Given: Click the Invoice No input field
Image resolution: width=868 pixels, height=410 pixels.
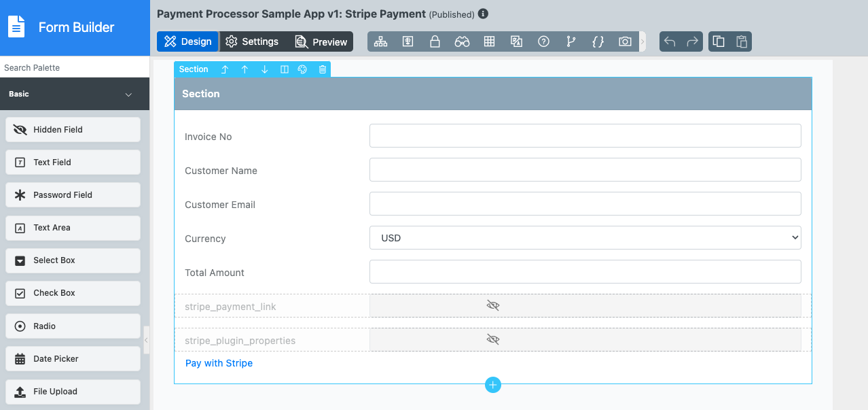Looking at the screenshot, I should point(585,136).
